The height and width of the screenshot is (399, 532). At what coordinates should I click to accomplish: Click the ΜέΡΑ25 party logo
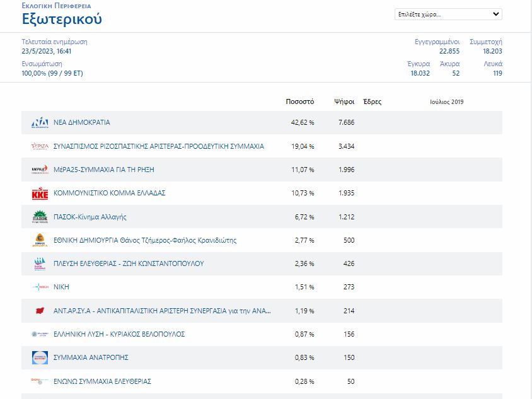[x=40, y=170]
